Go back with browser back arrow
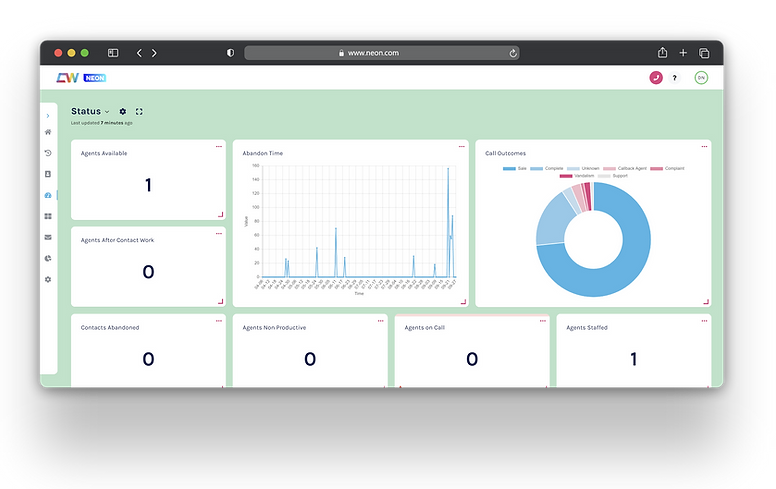 point(139,53)
